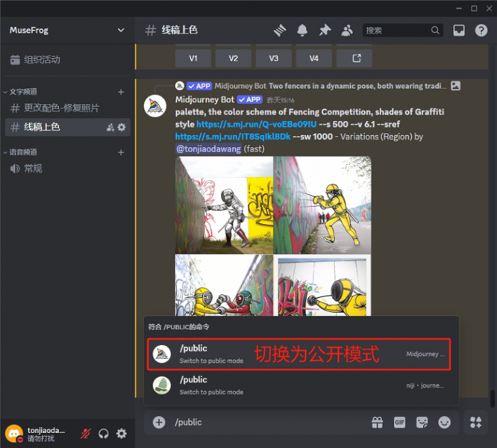497x448 pixels.
Task: Click the search magnifier icon
Action: [x=435, y=31]
